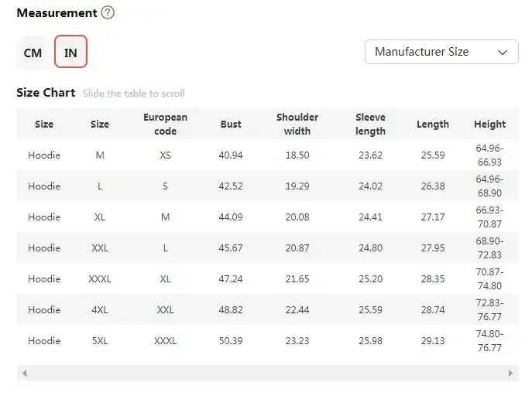The width and height of the screenshot is (532, 396).
Task: Click the right scroll arrow of table
Action: click(x=510, y=373)
